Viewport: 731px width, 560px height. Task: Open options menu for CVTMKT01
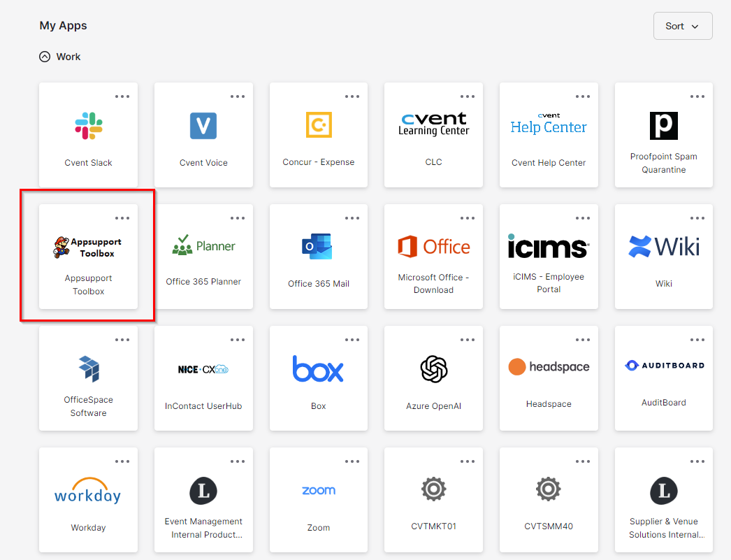point(467,461)
